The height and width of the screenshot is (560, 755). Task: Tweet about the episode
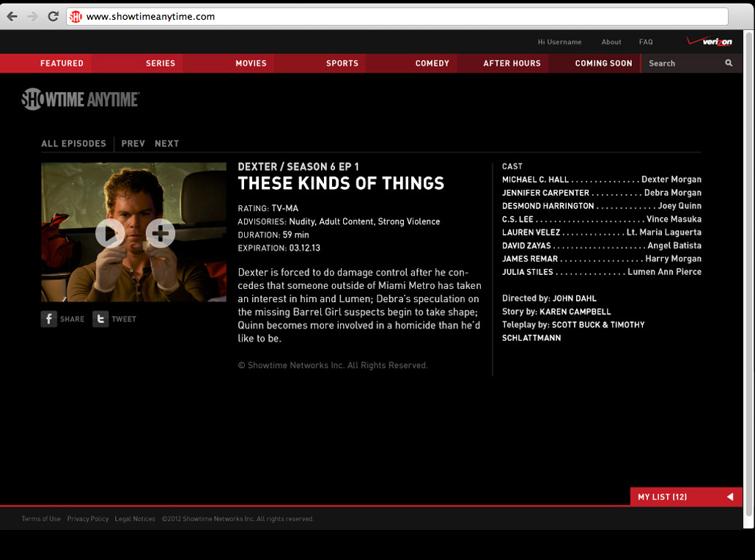tap(114, 319)
